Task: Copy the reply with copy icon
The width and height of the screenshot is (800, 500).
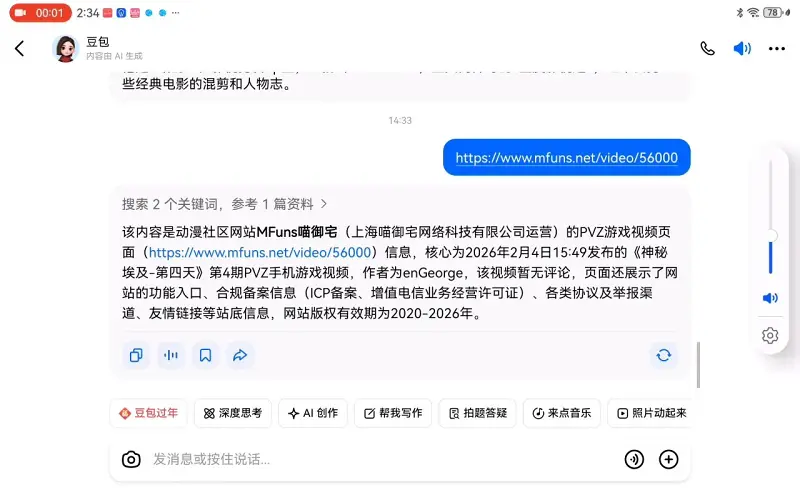Action: (x=136, y=355)
